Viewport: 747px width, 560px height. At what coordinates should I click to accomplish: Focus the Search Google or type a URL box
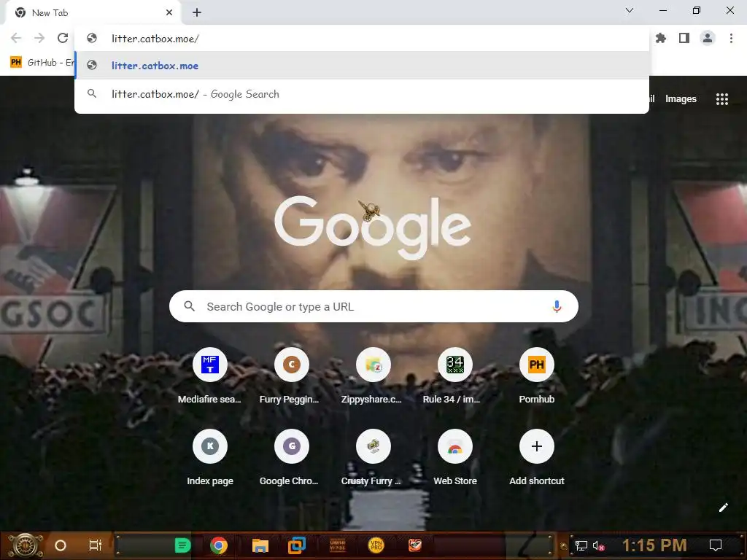coord(373,306)
